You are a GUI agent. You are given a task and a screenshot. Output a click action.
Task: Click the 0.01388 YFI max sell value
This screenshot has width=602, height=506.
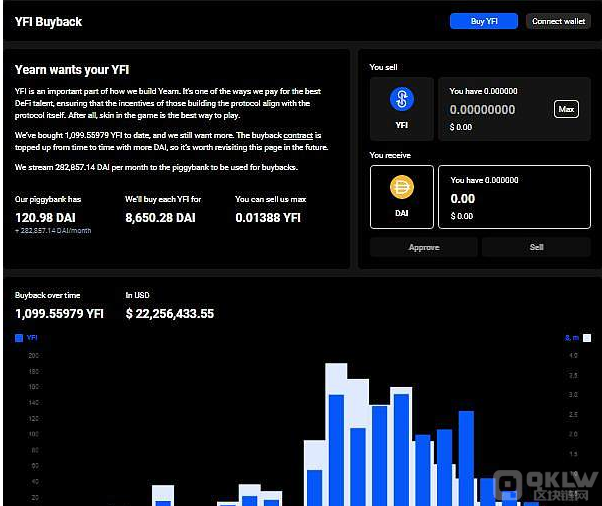tap(268, 218)
